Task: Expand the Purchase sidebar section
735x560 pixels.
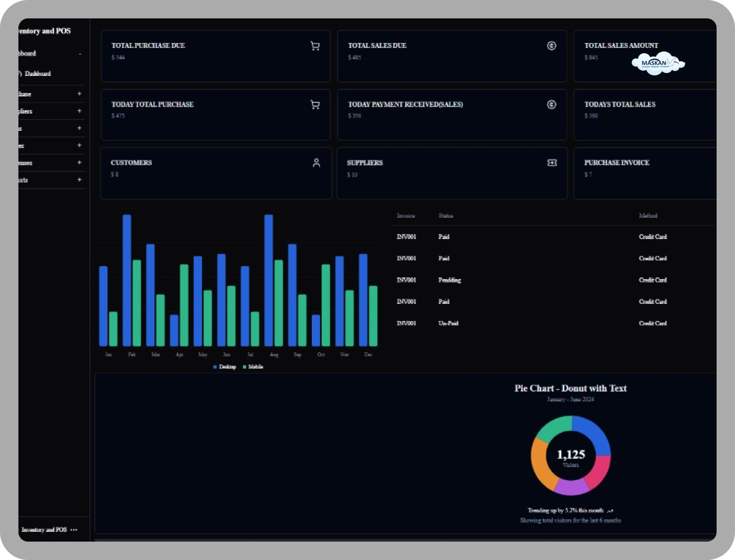Action: tap(79, 94)
